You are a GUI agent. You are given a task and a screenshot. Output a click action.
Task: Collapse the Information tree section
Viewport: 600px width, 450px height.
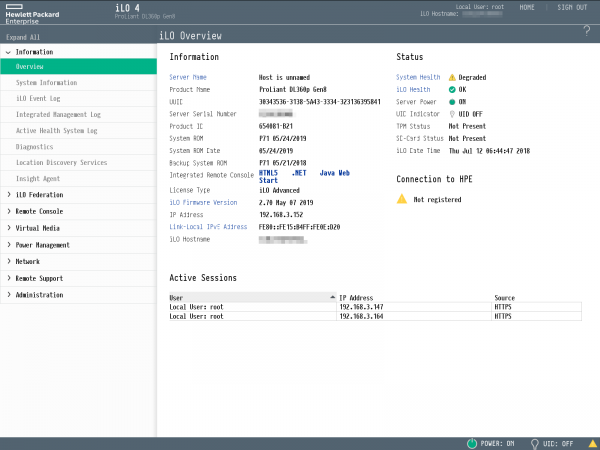(9, 51)
